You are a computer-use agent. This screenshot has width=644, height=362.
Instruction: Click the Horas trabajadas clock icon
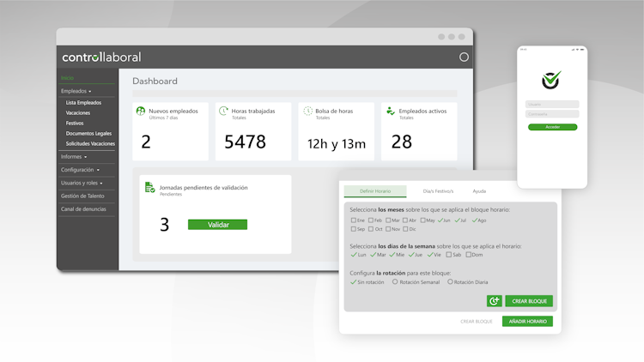(x=223, y=111)
